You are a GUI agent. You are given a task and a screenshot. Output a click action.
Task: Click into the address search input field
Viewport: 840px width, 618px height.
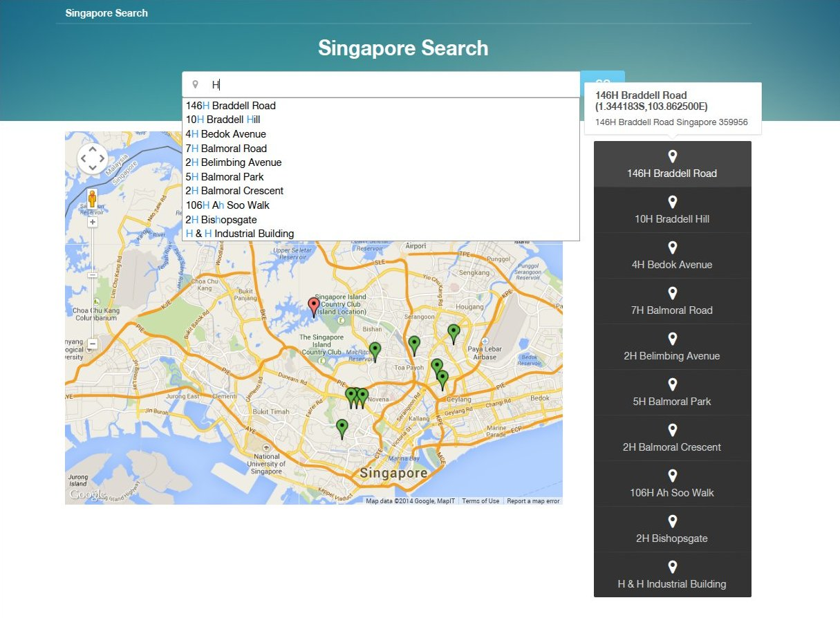click(387, 84)
